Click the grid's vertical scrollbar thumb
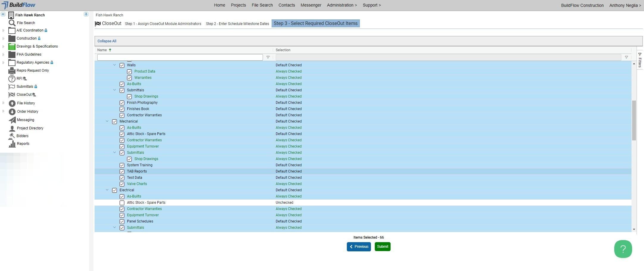The width and height of the screenshot is (644, 271). click(x=634, y=120)
